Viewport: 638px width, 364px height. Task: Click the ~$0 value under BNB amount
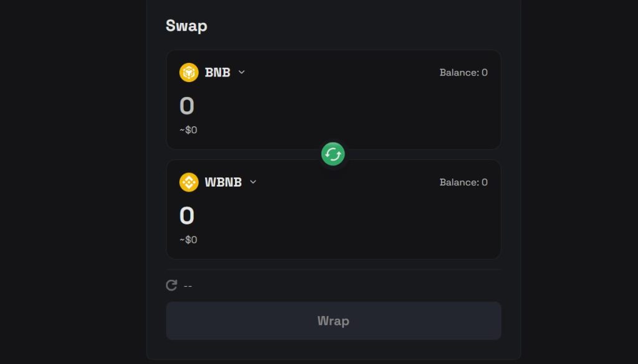click(188, 130)
